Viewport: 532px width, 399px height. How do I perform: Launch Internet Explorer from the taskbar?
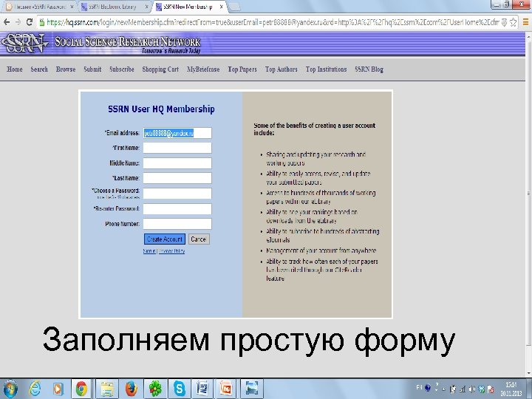click(x=35, y=389)
